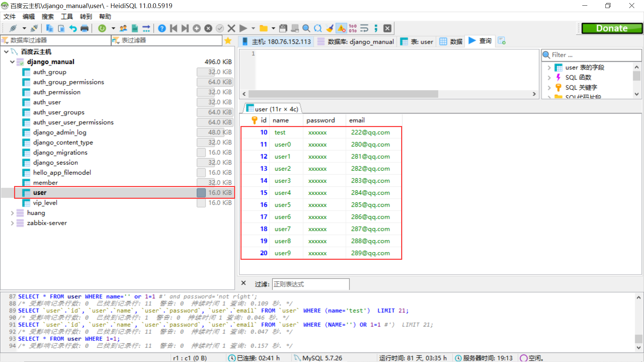Click the blue help question mark icon
This screenshot has height=362, width=644.
(162, 28)
